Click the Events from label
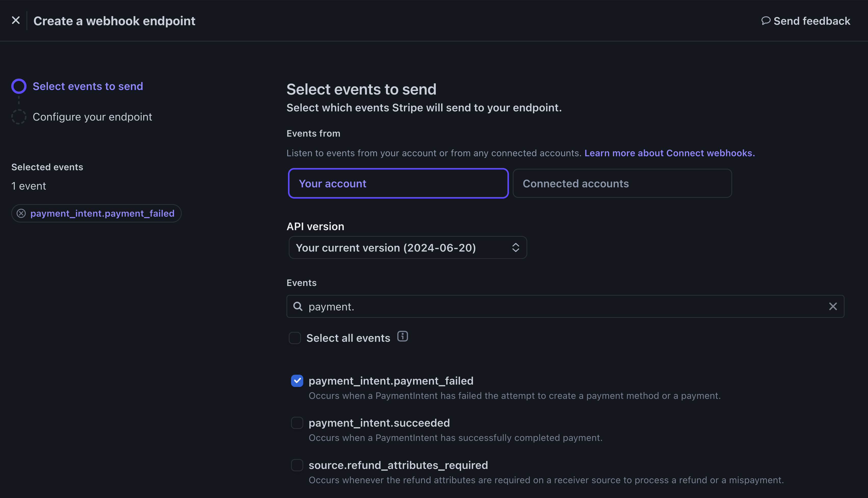Image resolution: width=868 pixels, height=498 pixels. pos(313,133)
